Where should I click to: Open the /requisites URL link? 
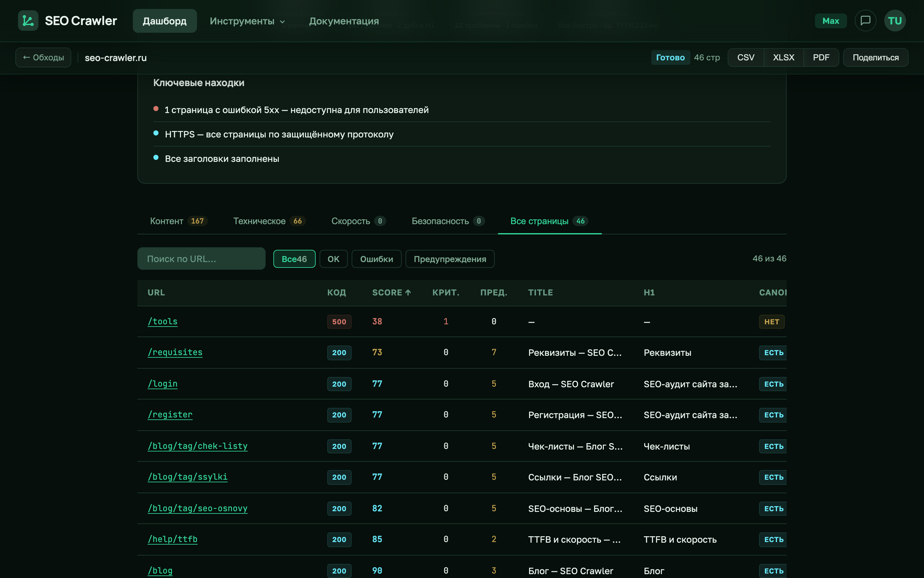click(x=175, y=353)
